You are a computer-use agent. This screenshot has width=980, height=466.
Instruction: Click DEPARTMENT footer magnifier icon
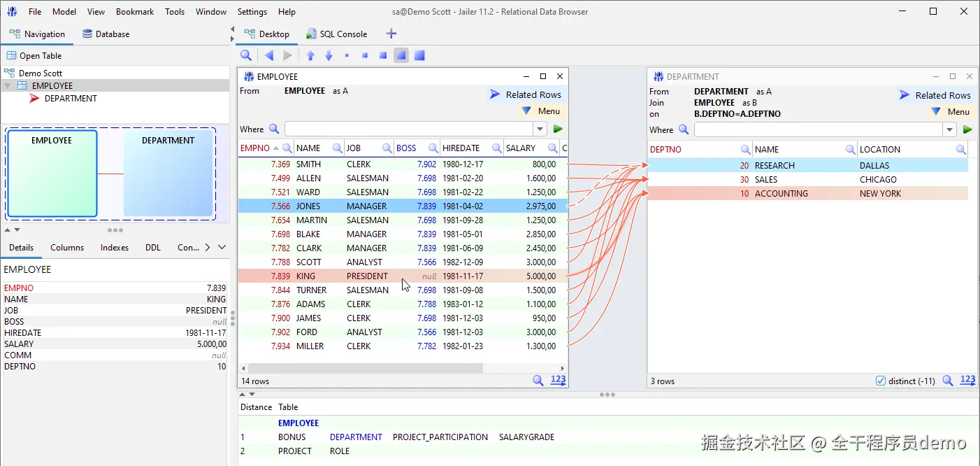948,380
